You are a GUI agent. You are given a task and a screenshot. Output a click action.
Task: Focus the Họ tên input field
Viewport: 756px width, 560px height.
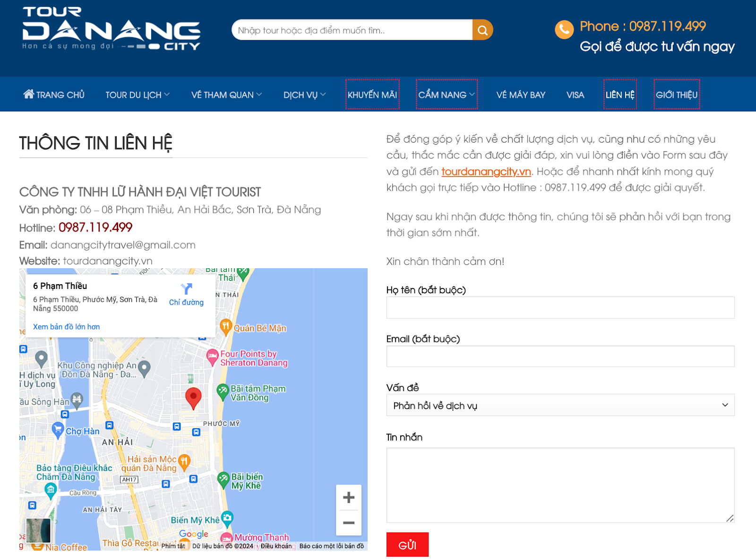pyautogui.click(x=560, y=307)
